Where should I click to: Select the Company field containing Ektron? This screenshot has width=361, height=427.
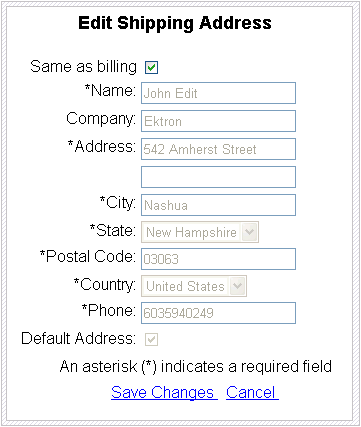point(218,121)
